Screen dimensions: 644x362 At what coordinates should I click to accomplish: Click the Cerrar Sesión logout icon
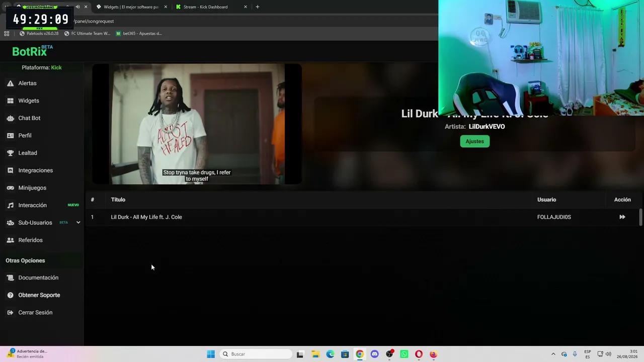[x=10, y=313]
